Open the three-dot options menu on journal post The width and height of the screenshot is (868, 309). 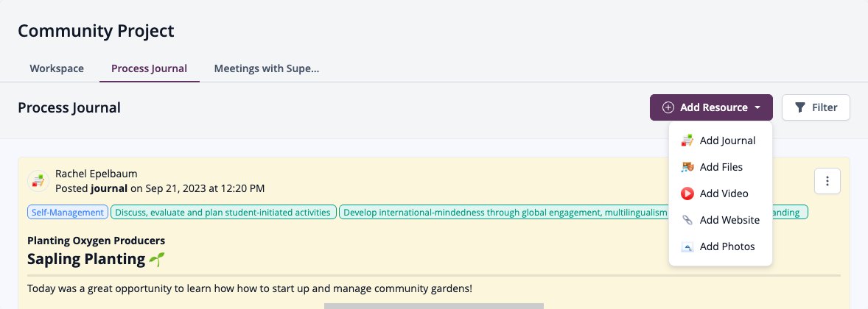(827, 181)
